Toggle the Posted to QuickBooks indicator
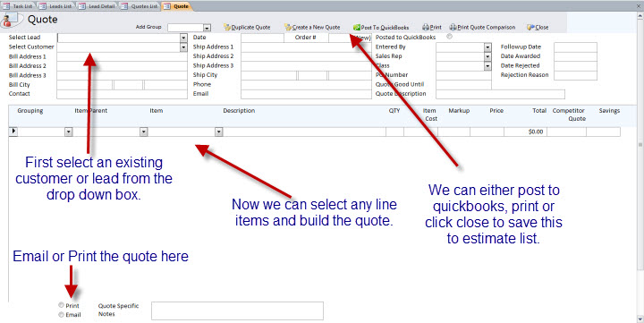Viewport: 644px width, 323px height. click(x=449, y=37)
